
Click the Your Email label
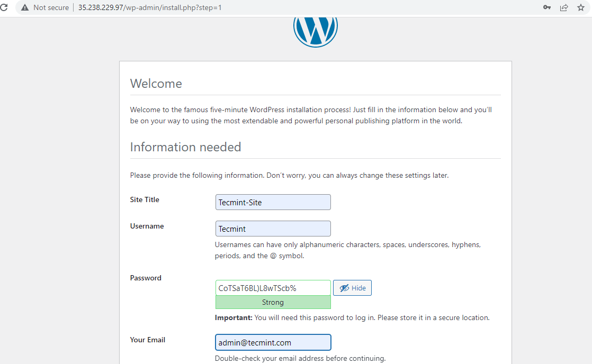pyautogui.click(x=148, y=340)
